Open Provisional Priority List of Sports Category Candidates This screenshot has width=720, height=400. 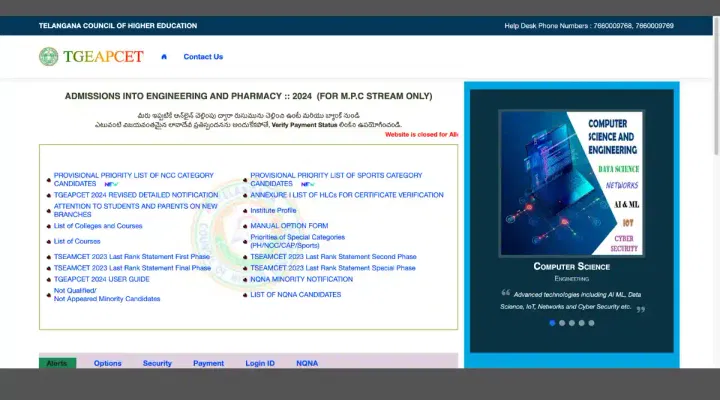pyautogui.click(x=336, y=180)
